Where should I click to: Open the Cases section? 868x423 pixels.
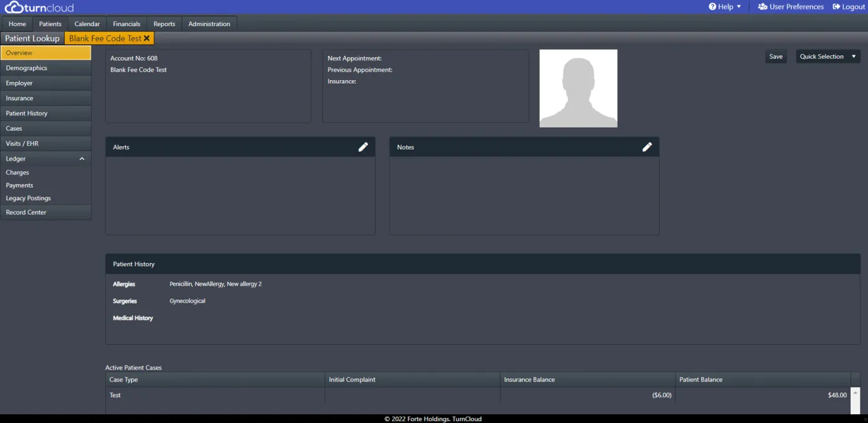click(46, 128)
